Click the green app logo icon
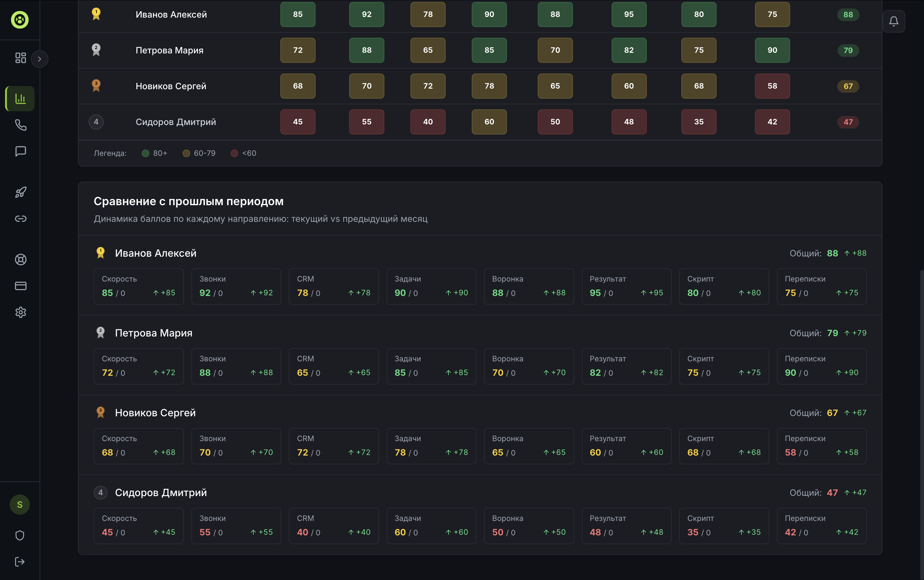 19,19
